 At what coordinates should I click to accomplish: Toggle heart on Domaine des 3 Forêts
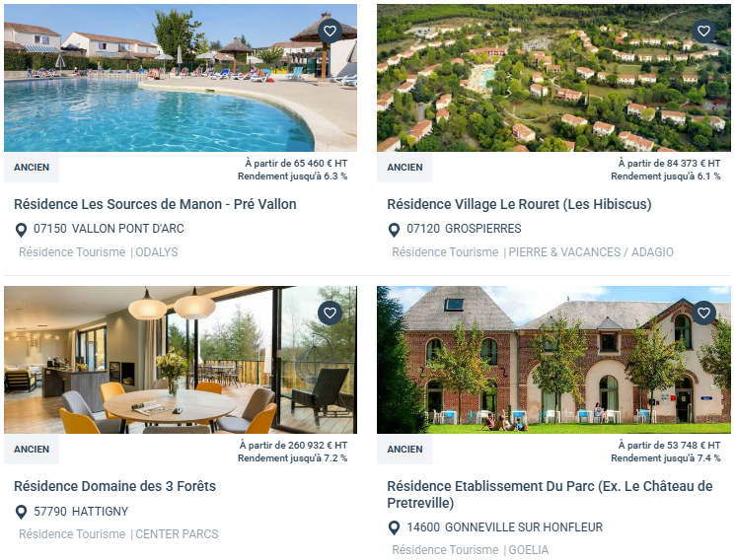pos(330,313)
